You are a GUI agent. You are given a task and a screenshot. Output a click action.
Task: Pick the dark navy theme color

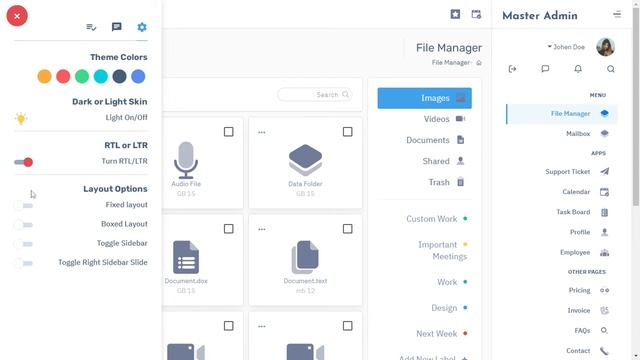[x=119, y=76]
